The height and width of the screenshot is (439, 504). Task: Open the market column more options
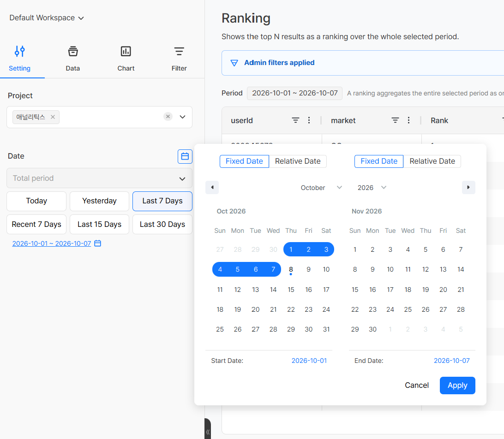point(408,120)
